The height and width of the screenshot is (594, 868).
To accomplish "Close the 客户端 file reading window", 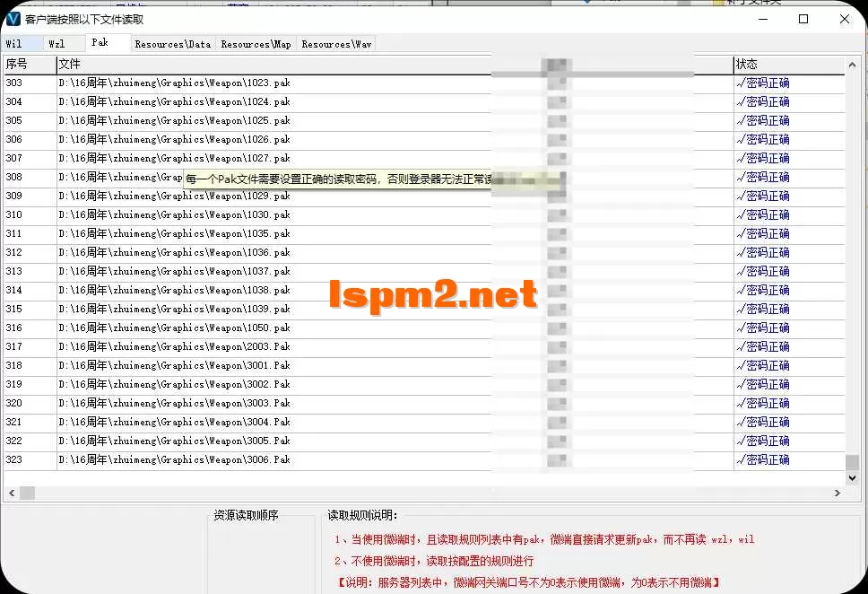I will 844,19.
